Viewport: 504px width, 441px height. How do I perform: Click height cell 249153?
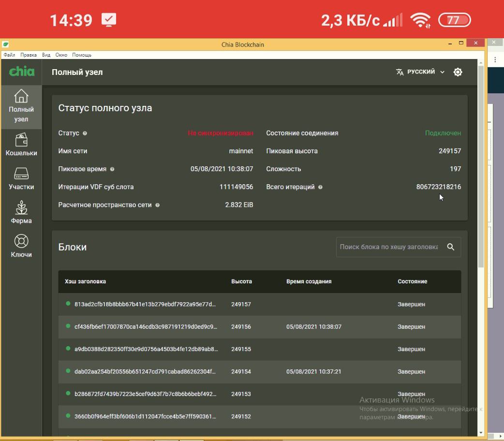[x=241, y=395]
